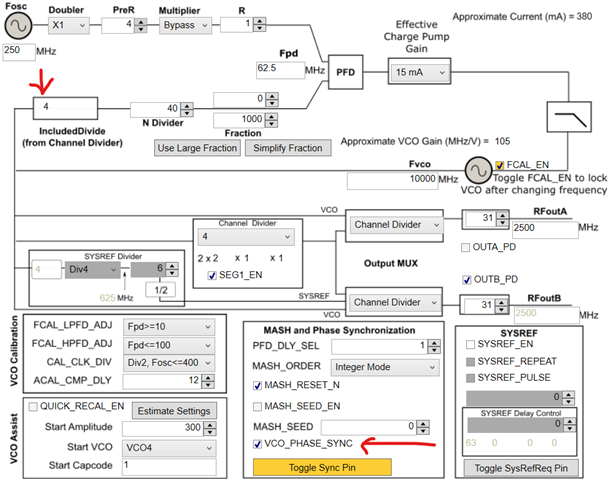The height and width of the screenshot is (480, 609).
Task: Increase the R divider value
Action: point(260,21)
